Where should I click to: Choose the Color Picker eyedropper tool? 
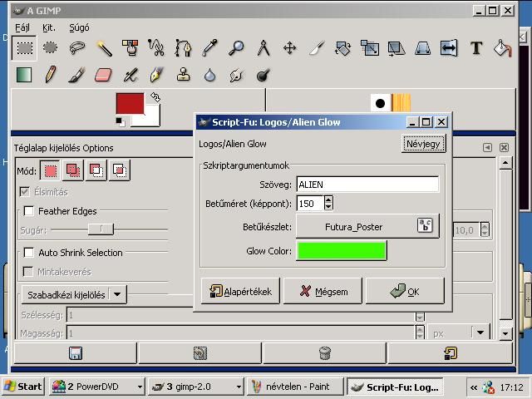coord(210,47)
